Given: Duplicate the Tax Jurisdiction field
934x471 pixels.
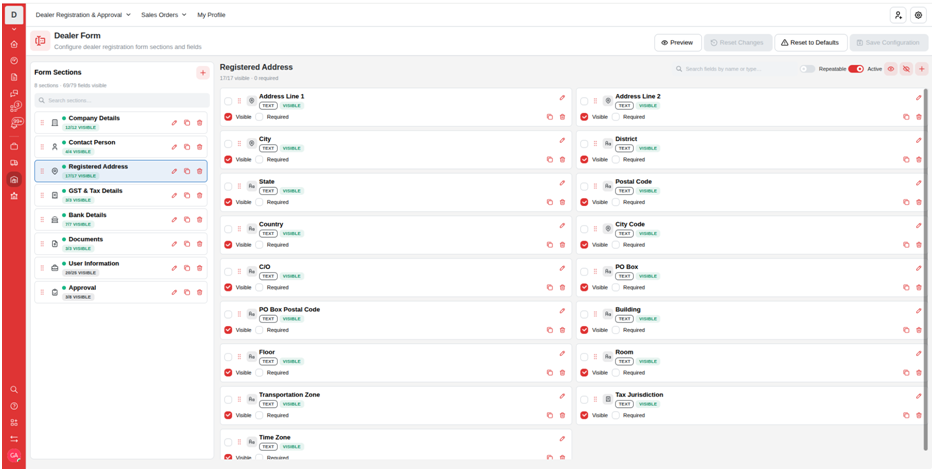Looking at the screenshot, I should (906, 416).
